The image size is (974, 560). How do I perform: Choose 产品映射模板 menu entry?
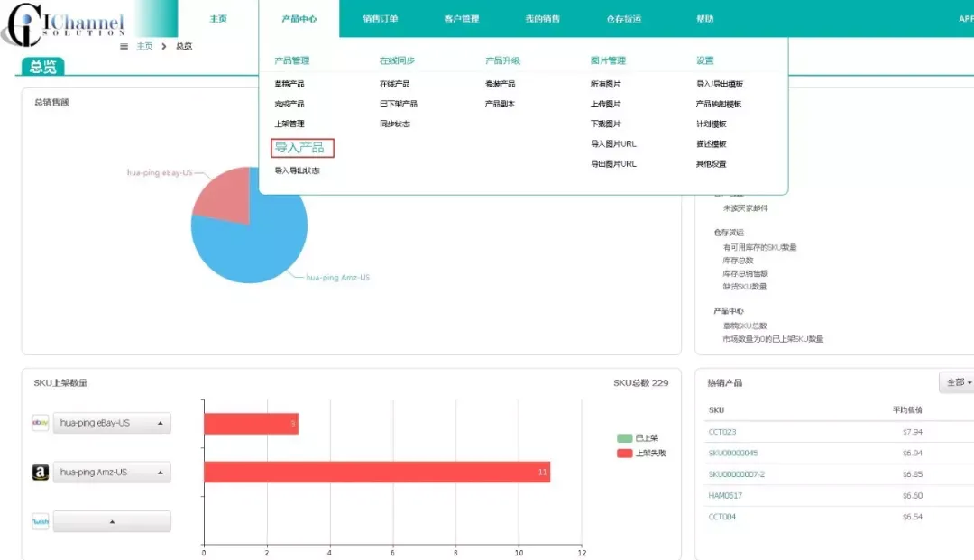(x=719, y=104)
